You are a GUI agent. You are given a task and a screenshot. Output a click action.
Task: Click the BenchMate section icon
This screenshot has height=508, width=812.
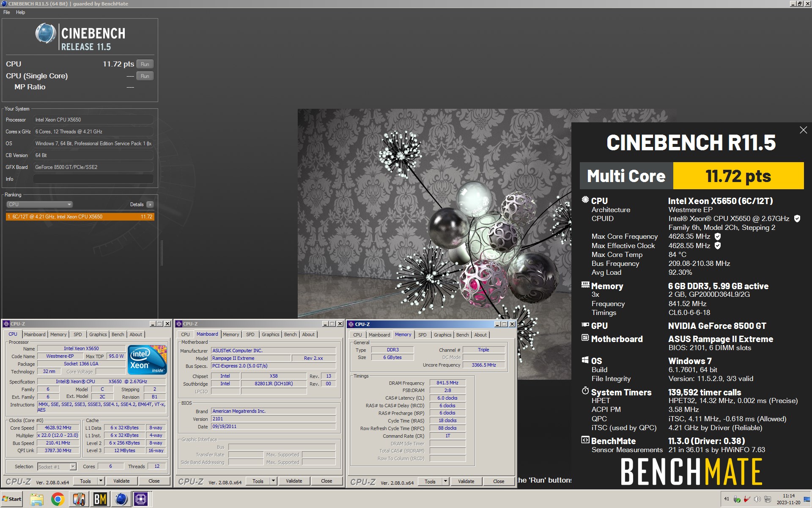585,440
